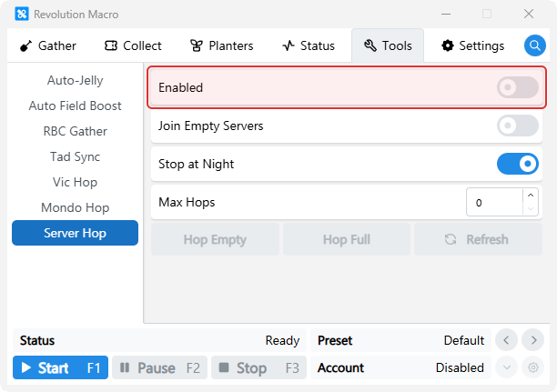Click the Ready status value

tap(282, 340)
